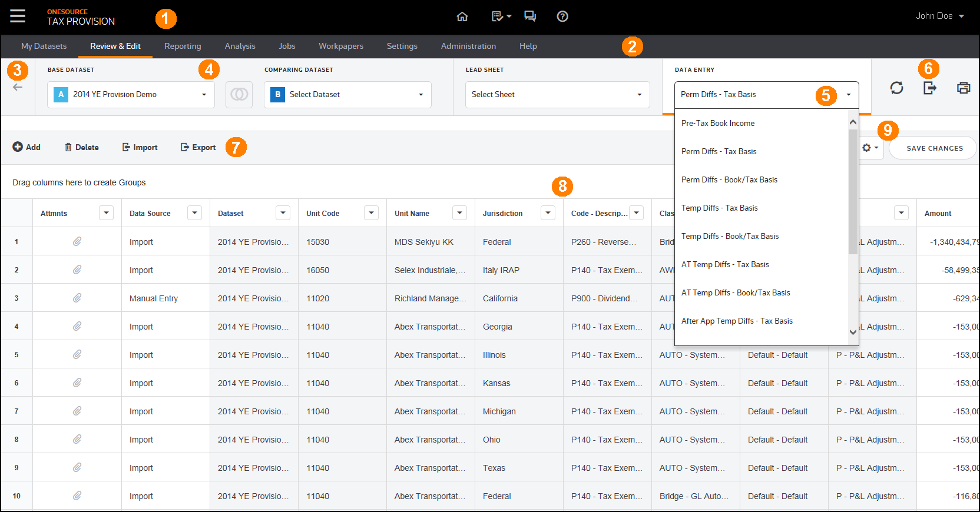Click the Import toolbar button
This screenshot has height=512, width=980.
point(140,147)
